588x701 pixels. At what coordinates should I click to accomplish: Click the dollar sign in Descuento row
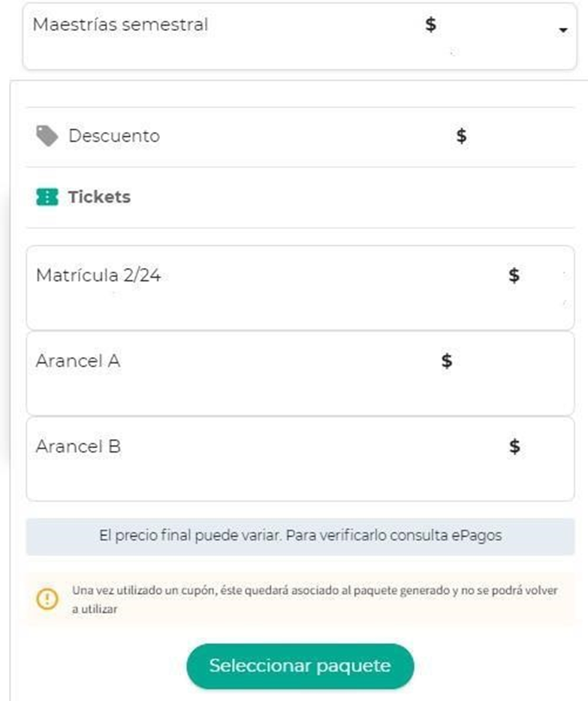pos(461,136)
